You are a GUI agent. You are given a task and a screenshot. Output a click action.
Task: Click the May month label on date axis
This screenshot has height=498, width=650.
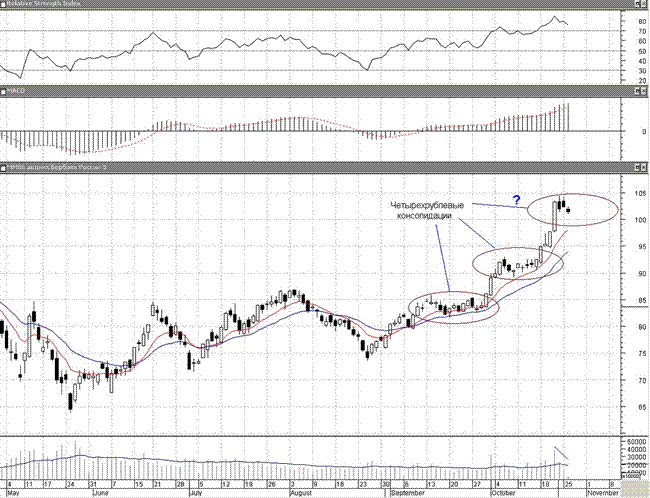click(x=13, y=493)
